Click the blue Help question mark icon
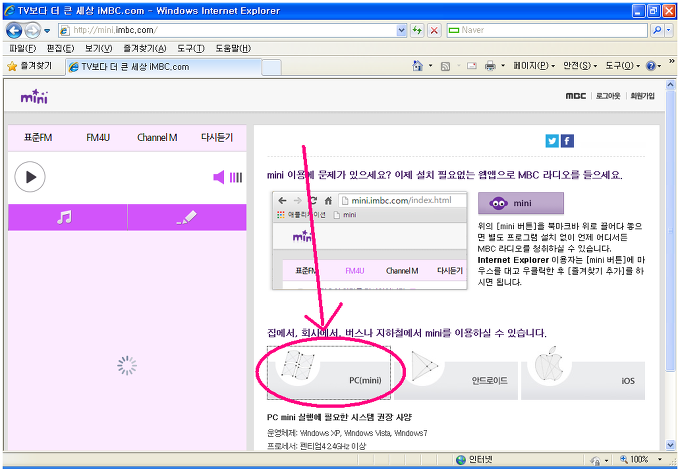 [x=651, y=66]
